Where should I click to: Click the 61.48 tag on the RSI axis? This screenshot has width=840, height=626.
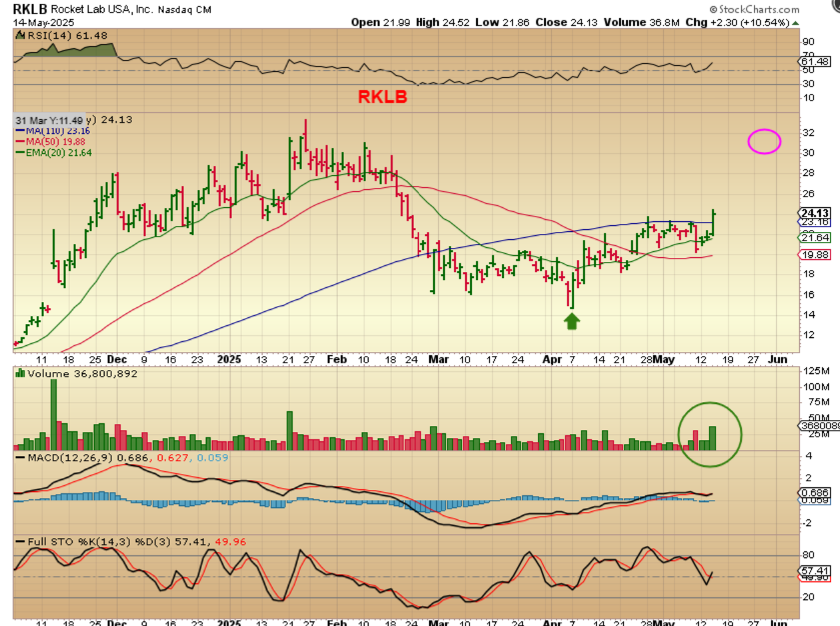(815, 61)
